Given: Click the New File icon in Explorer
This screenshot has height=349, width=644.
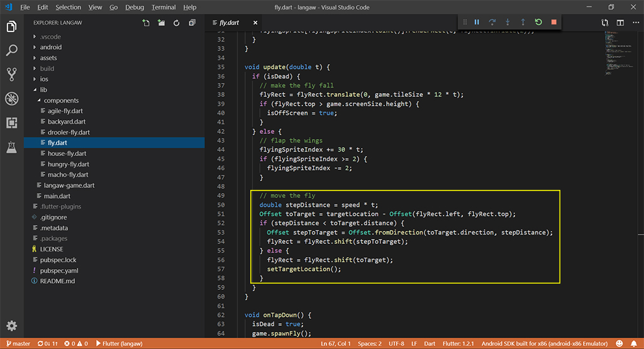Looking at the screenshot, I should coord(146,23).
